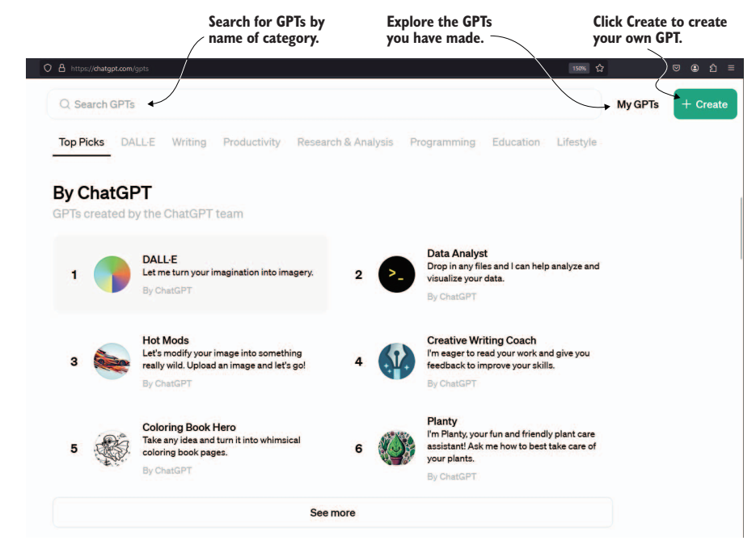Open the Creative Writing Coach pen icon
756x545 pixels.
[x=396, y=361]
